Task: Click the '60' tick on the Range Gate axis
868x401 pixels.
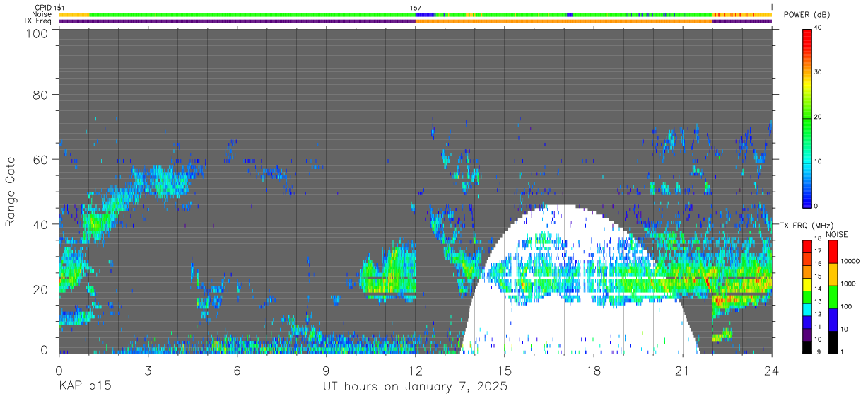Action: pyautogui.click(x=40, y=159)
